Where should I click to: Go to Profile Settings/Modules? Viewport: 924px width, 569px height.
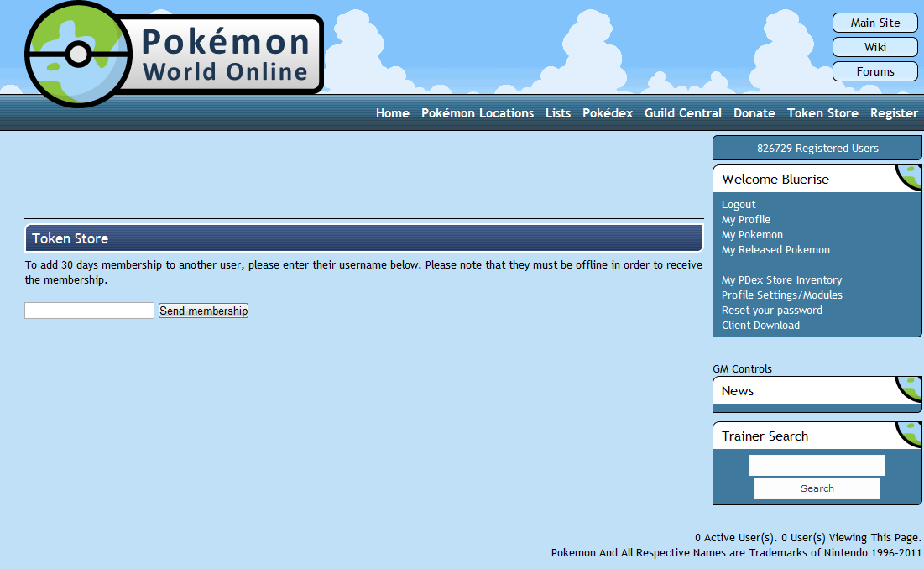pos(781,295)
